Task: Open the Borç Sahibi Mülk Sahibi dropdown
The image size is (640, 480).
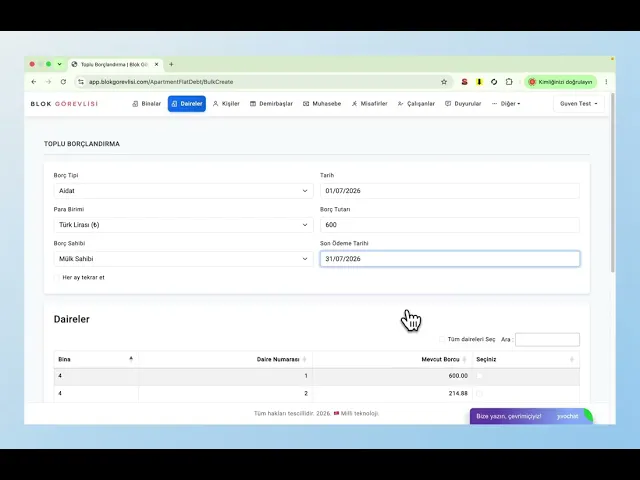Action: 183,259
